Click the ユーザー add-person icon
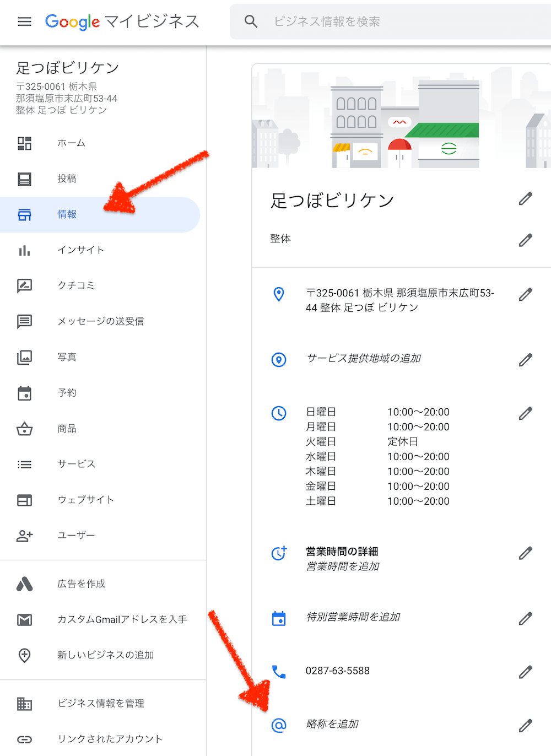 [x=24, y=536]
